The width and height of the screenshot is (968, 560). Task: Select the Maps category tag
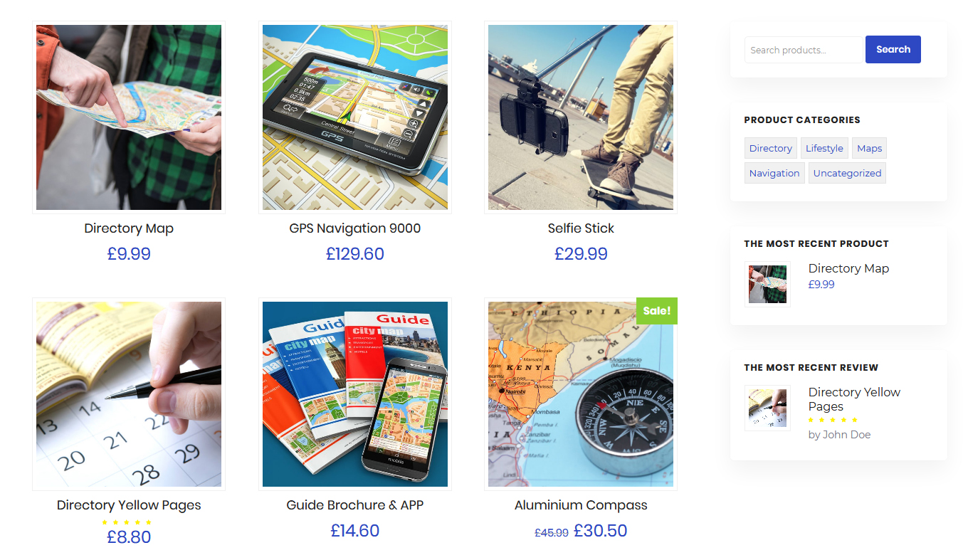[869, 148]
